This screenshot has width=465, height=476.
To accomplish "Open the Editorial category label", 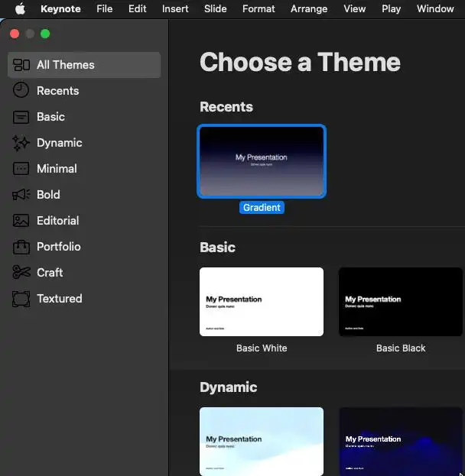I will (x=58, y=221).
